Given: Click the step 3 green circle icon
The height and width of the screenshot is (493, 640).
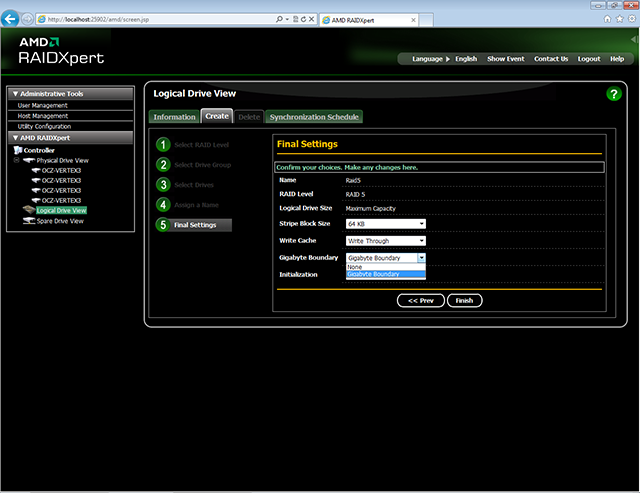Looking at the screenshot, I should coord(163,184).
